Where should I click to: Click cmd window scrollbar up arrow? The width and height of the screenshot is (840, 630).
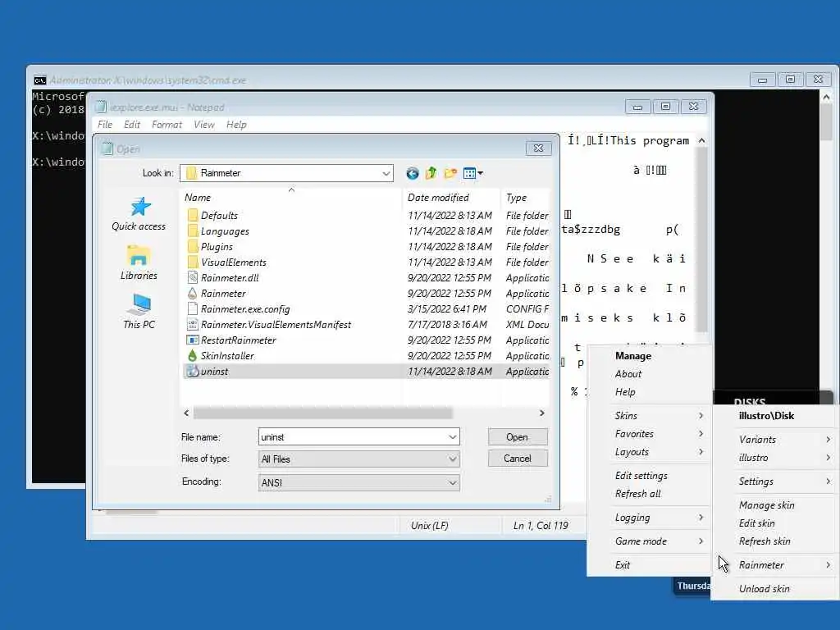pyautogui.click(x=826, y=98)
